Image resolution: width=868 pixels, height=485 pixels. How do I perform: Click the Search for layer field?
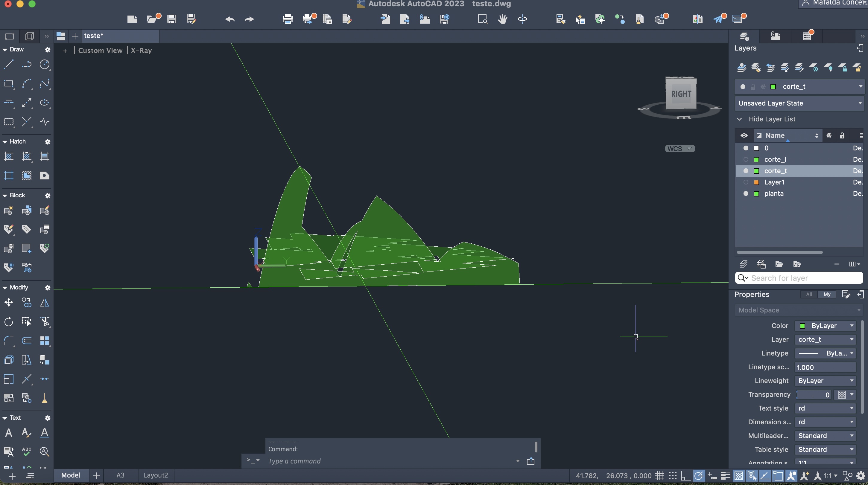802,278
